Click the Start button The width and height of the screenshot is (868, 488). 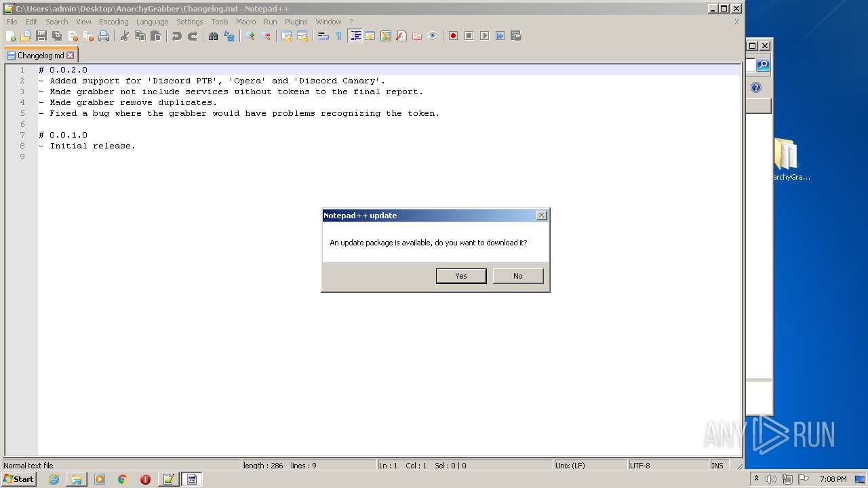pos(19,479)
